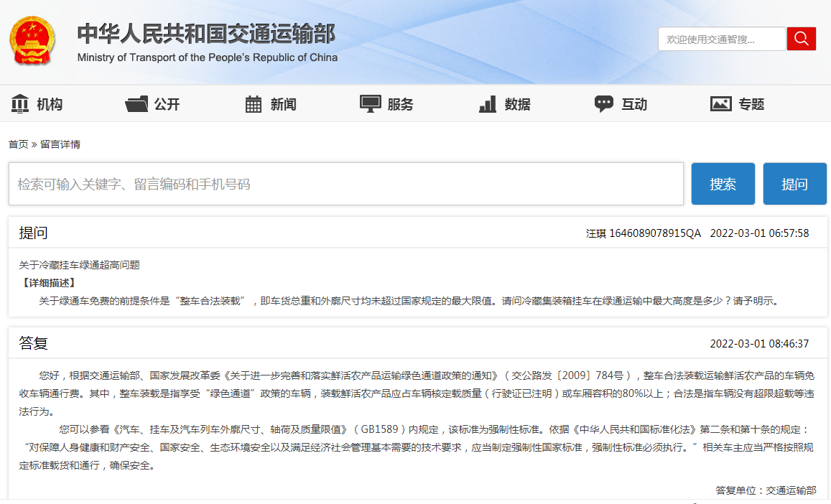Click the 专题 picture icon
The image size is (831, 504).
click(720, 104)
